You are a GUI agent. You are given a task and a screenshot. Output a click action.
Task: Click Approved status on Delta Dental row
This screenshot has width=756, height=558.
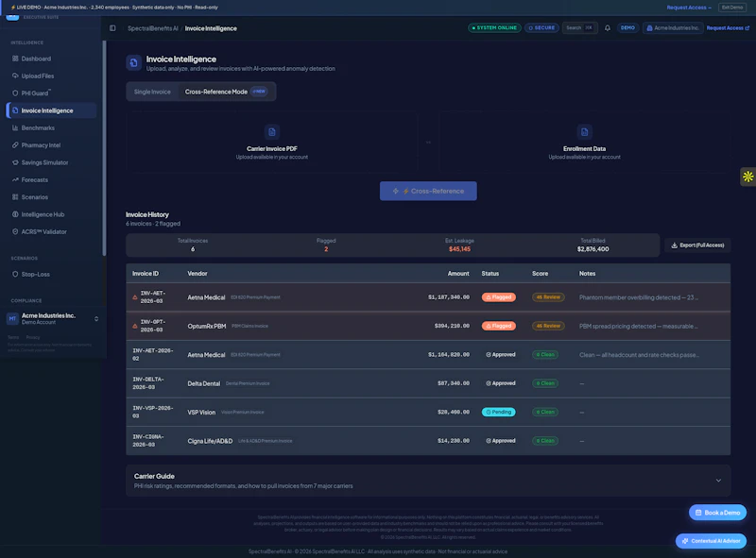501,383
